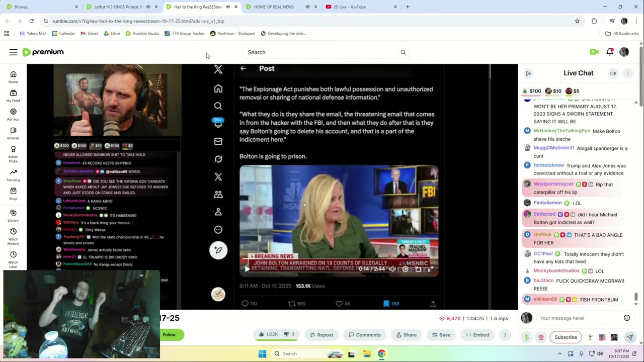Switch to the Browse tab
Image resolution: width=644 pixels, height=362 pixels.
pos(42,7)
